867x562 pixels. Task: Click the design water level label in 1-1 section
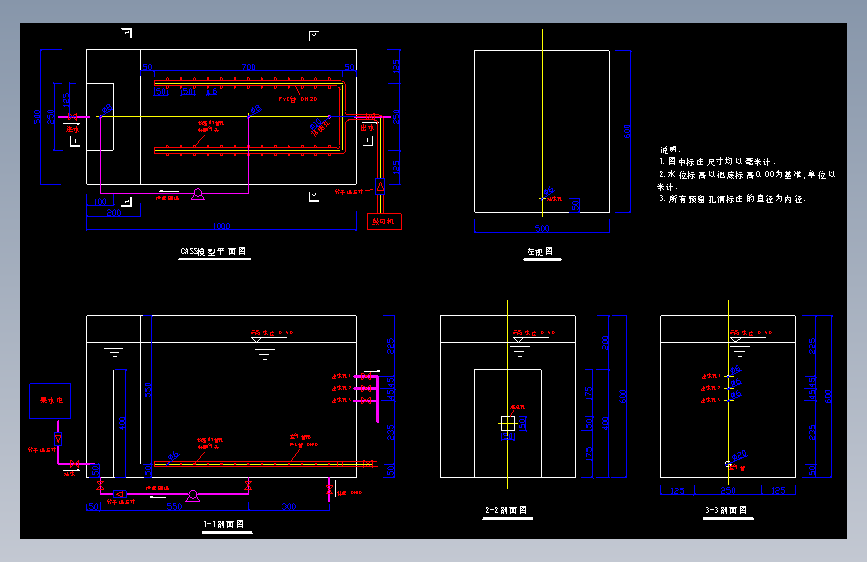[272, 333]
